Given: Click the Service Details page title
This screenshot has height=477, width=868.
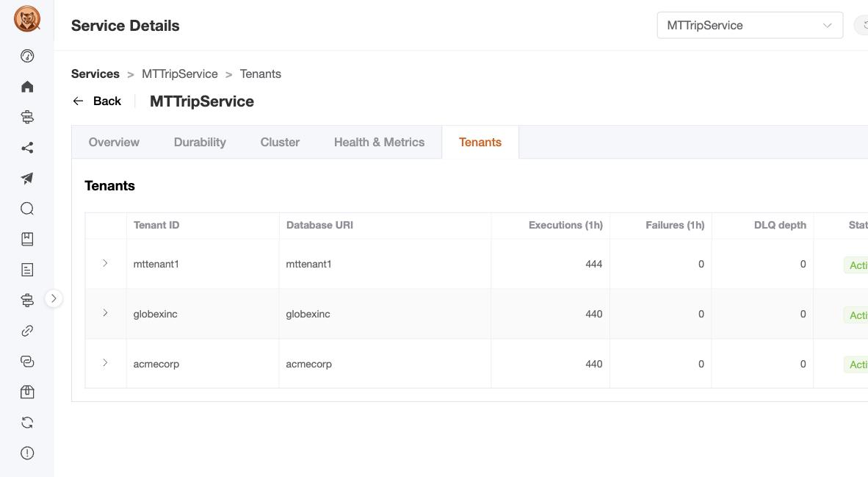Looking at the screenshot, I should pyautogui.click(x=125, y=26).
